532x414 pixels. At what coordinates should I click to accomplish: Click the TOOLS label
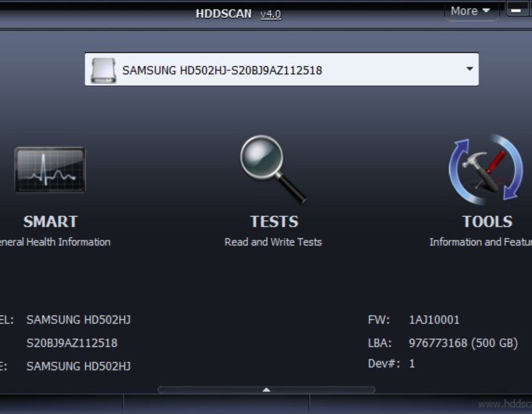[x=488, y=221]
